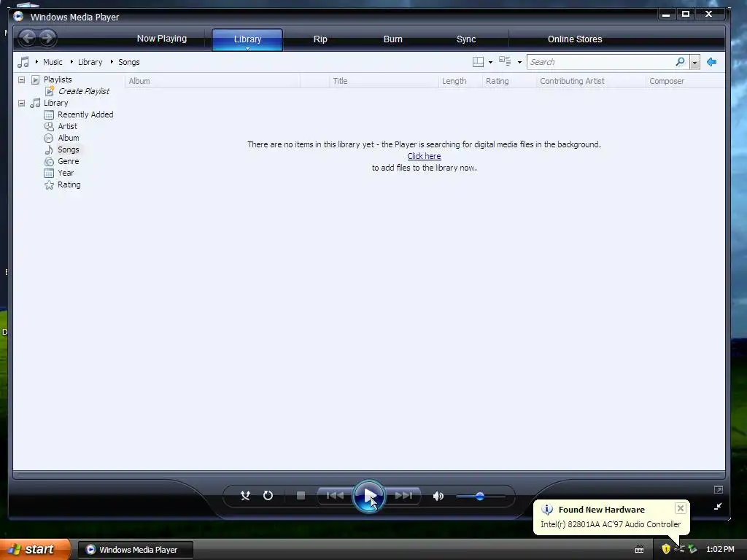
Task: Click the Found New Hardware info icon
Action: tap(547, 510)
